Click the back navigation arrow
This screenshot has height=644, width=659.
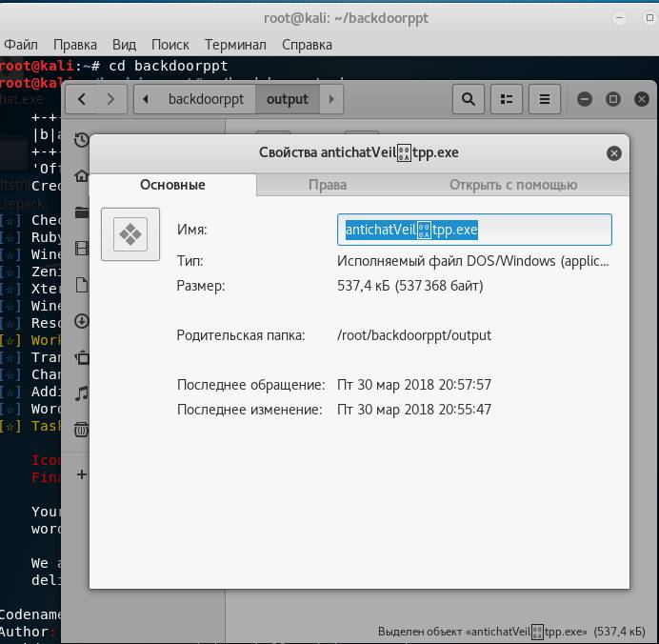[82, 99]
